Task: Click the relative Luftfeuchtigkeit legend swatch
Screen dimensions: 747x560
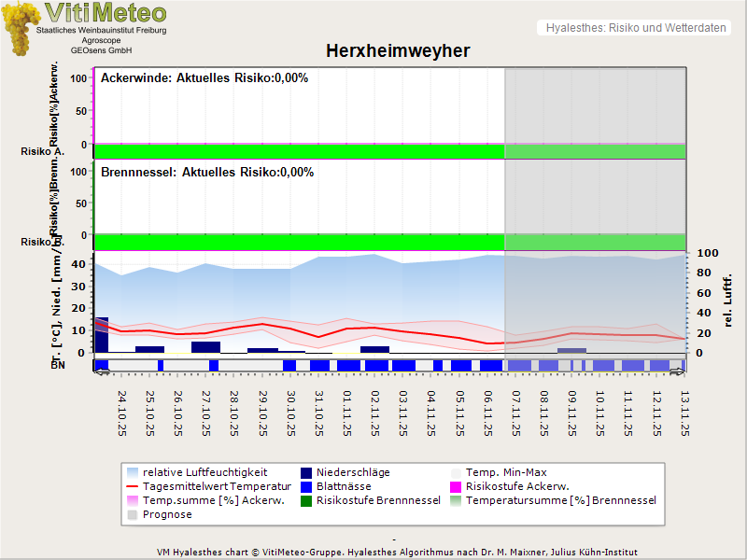Action: click(x=132, y=472)
